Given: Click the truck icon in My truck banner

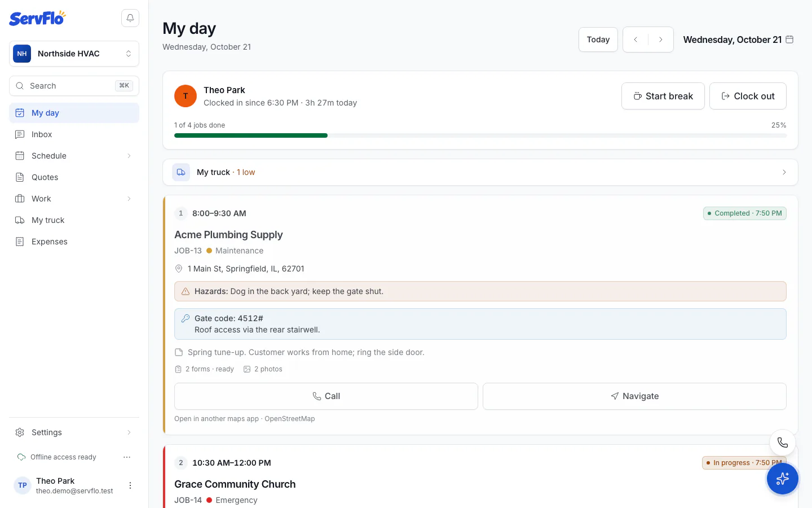Looking at the screenshot, I should 181,172.
